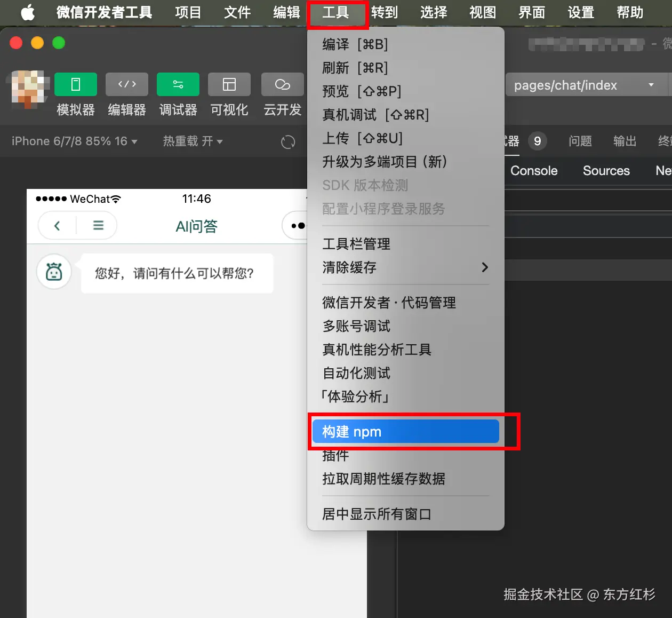Screen dimensions: 672x618
Task: Open the iPhone 6/7/8 device dropdown
Action: coord(75,141)
